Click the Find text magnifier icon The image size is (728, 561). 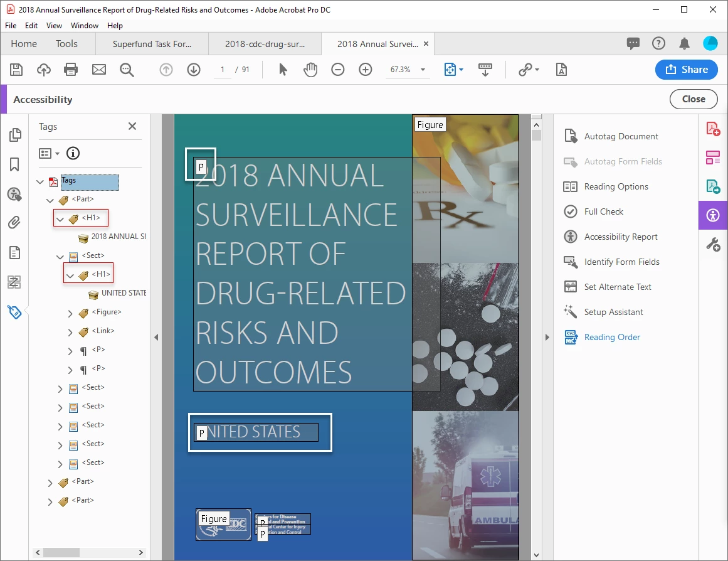(126, 70)
